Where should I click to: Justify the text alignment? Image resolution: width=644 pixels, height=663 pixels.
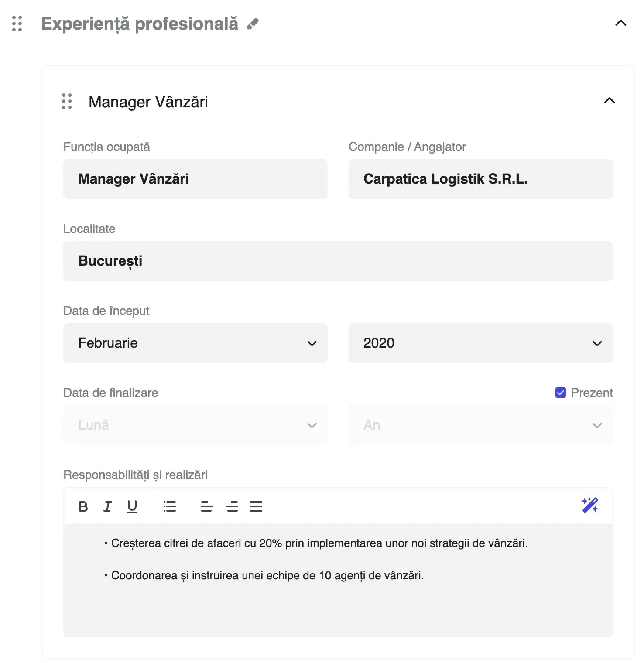(256, 506)
